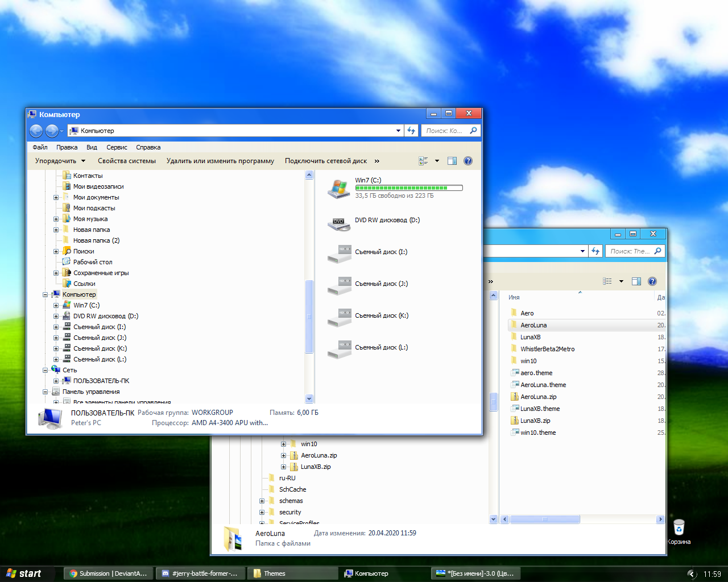The image size is (728, 582).
Task: Select LunaXB.theme file
Action: click(x=540, y=409)
